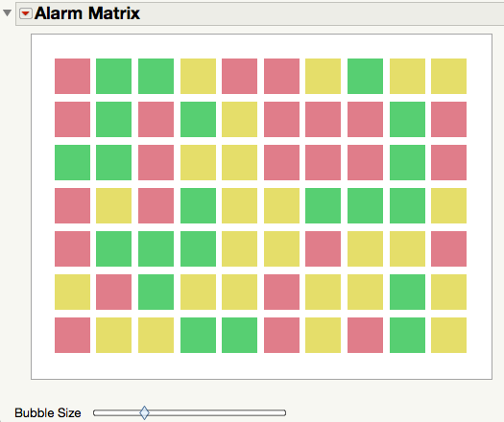Click the only yellow cell in the second row

(x=239, y=119)
